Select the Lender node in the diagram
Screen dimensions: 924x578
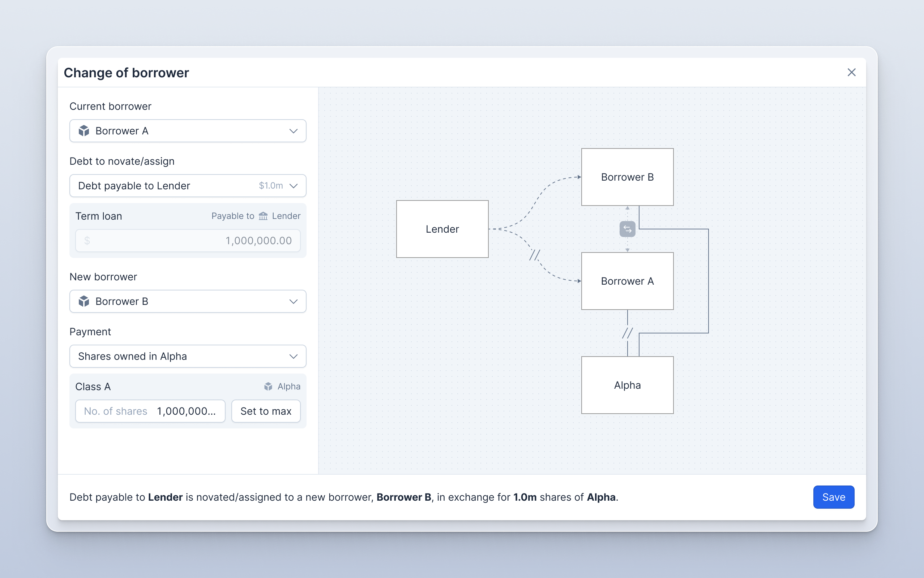(442, 229)
